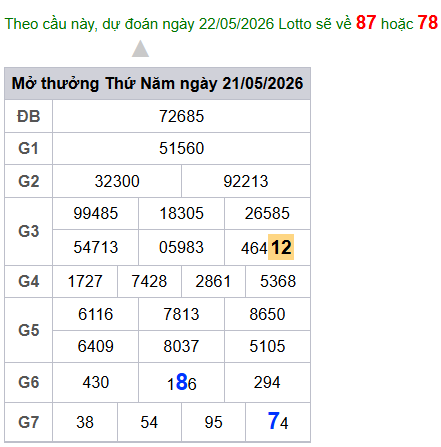Viewport: 441px width, 447px height.
Task: Click G5 number 6116
Action: pos(96,314)
